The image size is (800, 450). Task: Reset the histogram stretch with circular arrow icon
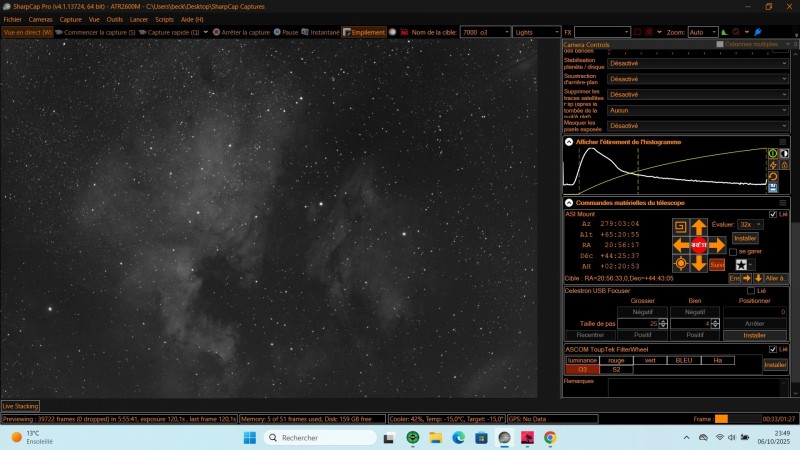tap(773, 177)
